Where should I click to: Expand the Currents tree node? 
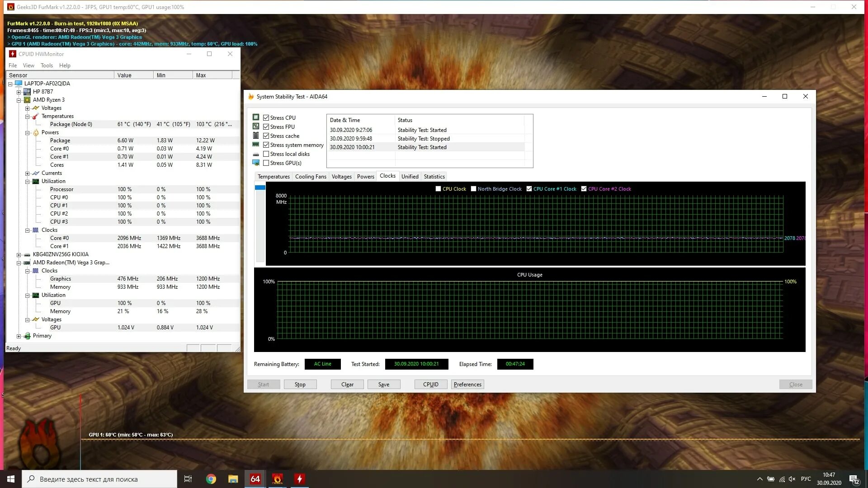(27, 173)
